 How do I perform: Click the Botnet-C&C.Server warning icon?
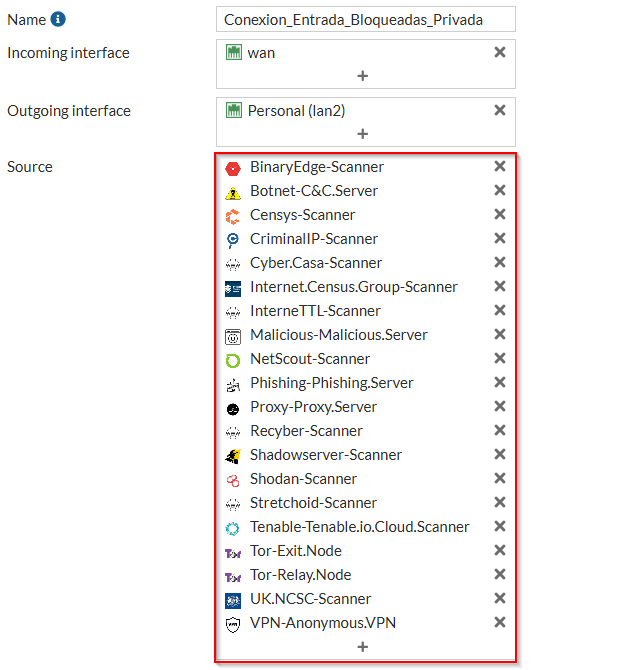coord(233,191)
